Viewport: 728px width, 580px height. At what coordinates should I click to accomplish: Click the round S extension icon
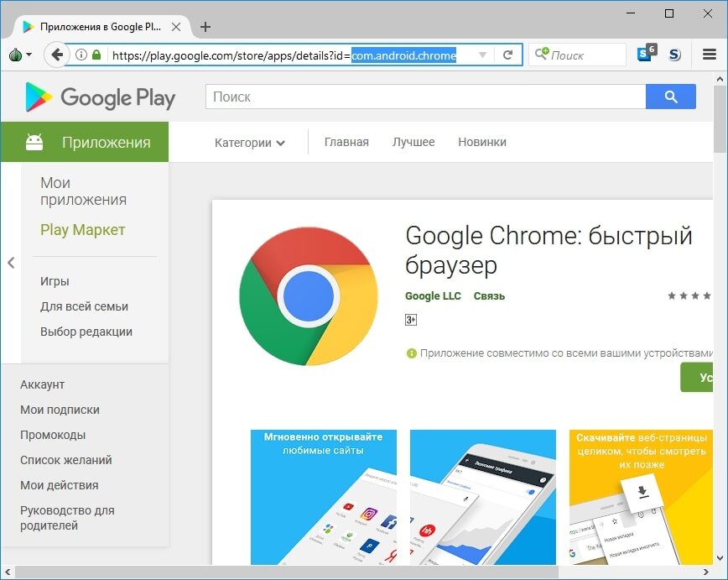click(x=674, y=55)
